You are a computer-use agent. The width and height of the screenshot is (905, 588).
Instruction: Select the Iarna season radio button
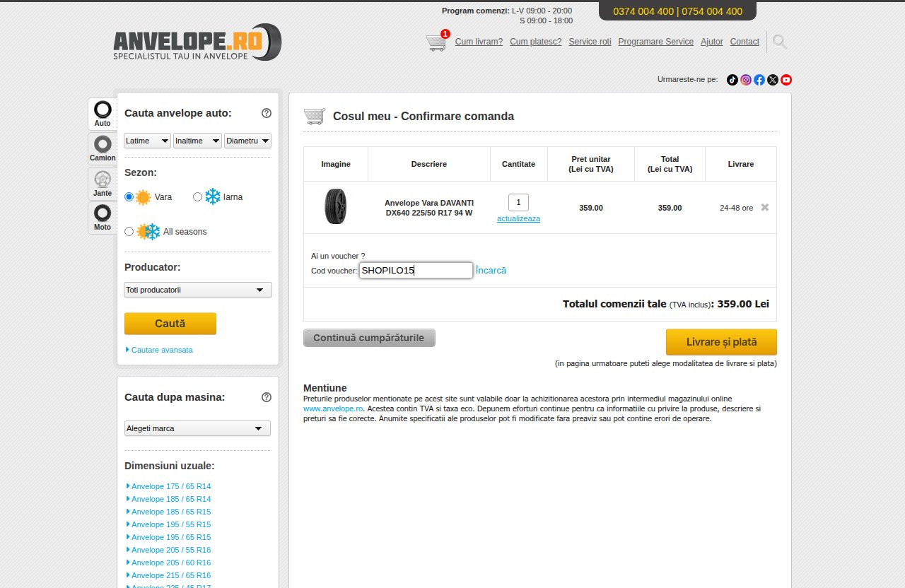[x=198, y=197]
